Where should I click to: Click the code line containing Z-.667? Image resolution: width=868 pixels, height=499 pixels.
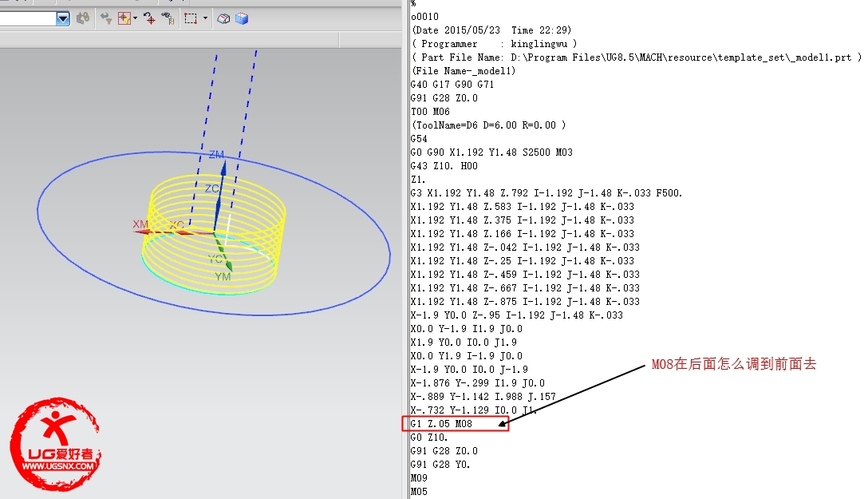[525, 288]
